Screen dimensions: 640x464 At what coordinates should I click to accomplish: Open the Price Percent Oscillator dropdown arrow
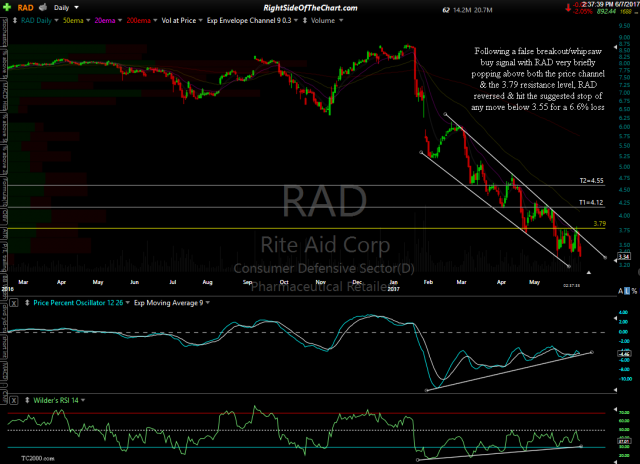pyautogui.click(x=128, y=303)
